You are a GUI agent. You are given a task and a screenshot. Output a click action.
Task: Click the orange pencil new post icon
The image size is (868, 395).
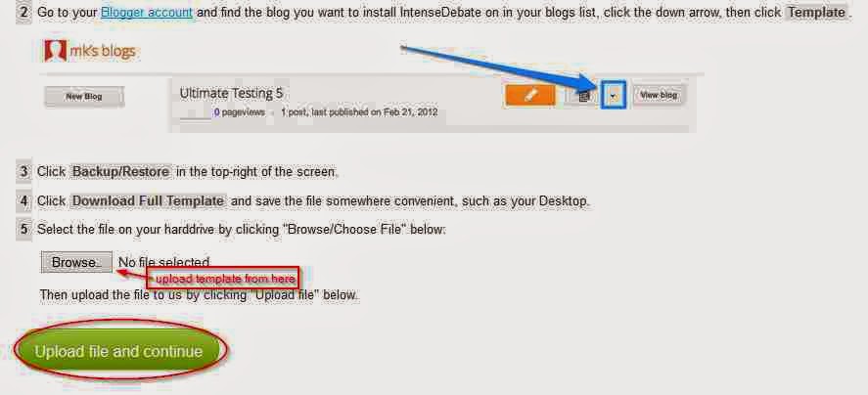click(x=529, y=95)
